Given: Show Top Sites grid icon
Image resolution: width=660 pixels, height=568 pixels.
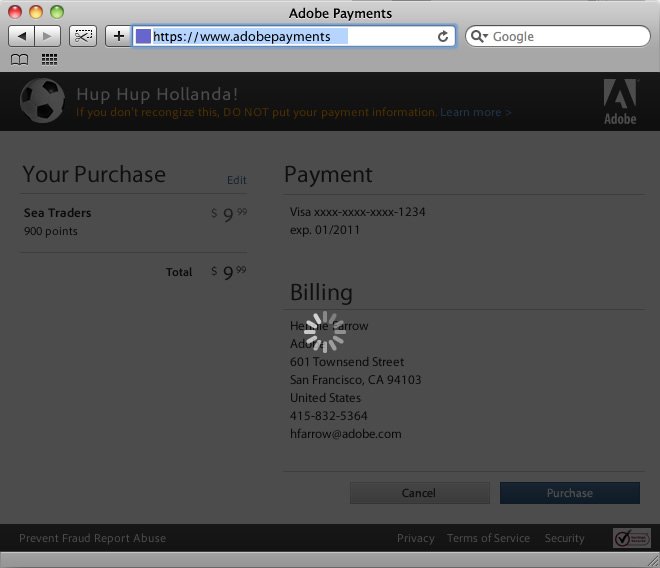Looking at the screenshot, I should (49, 59).
